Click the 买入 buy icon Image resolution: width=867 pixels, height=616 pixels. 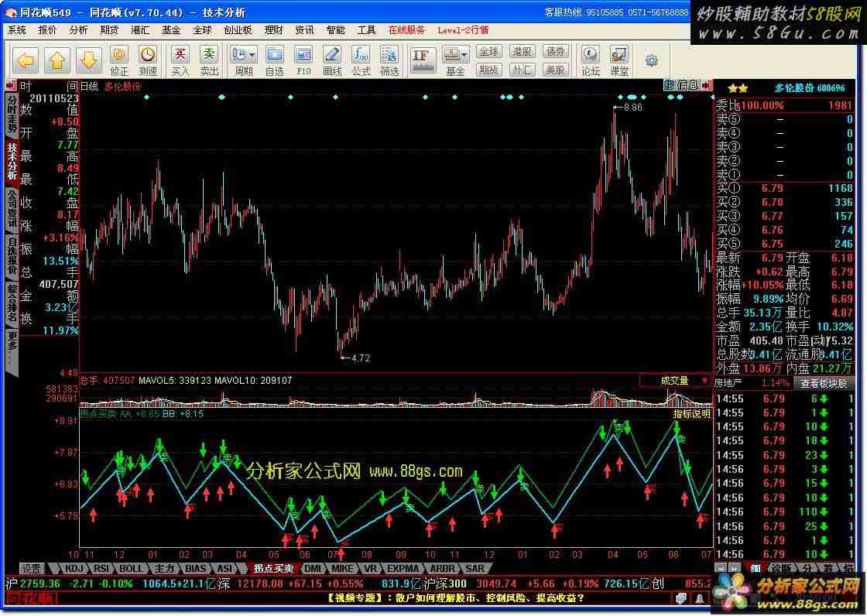[180, 61]
